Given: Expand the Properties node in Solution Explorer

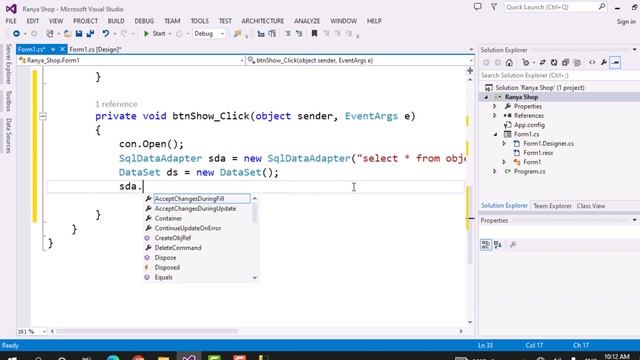Looking at the screenshot, I should (x=495, y=107).
